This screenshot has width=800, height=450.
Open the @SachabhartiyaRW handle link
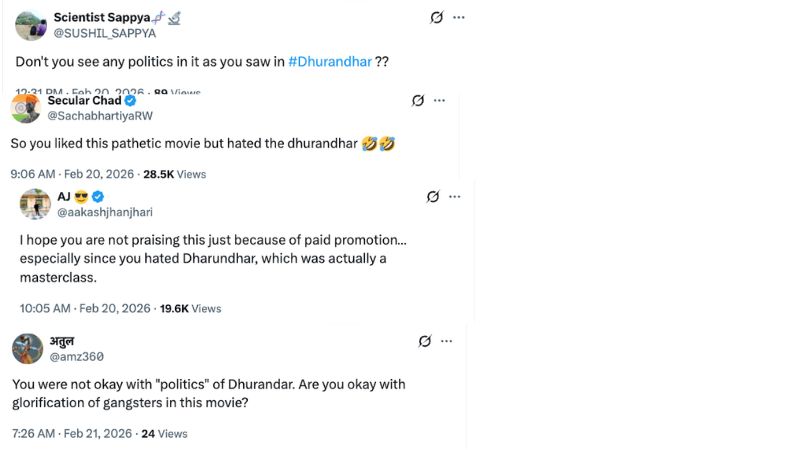[100, 116]
